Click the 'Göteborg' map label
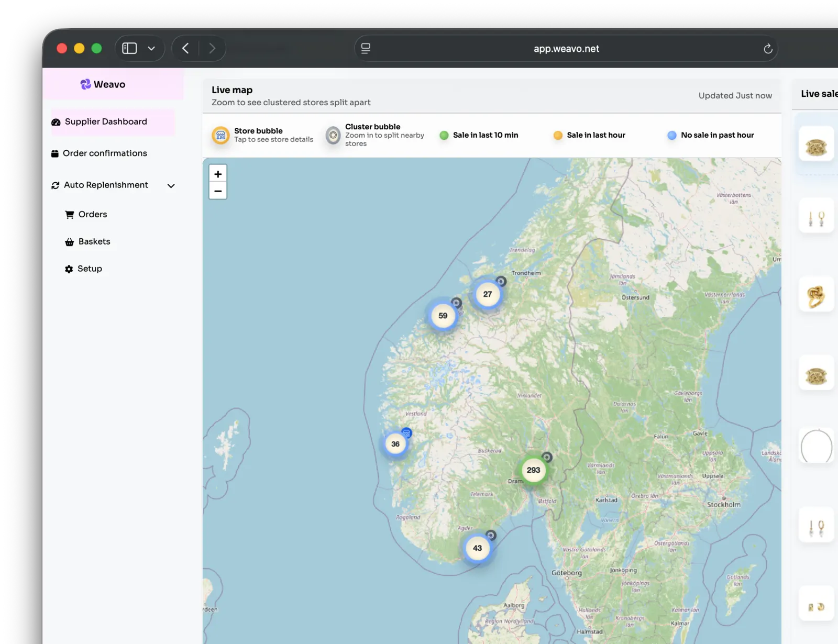This screenshot has width=838, height=644. [x=567, y=573]
